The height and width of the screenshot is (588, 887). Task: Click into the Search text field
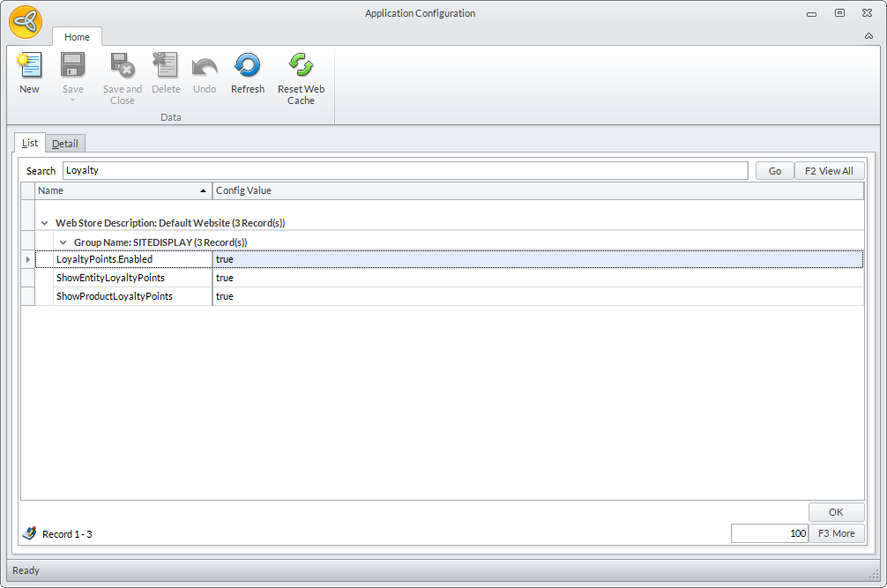406,171
